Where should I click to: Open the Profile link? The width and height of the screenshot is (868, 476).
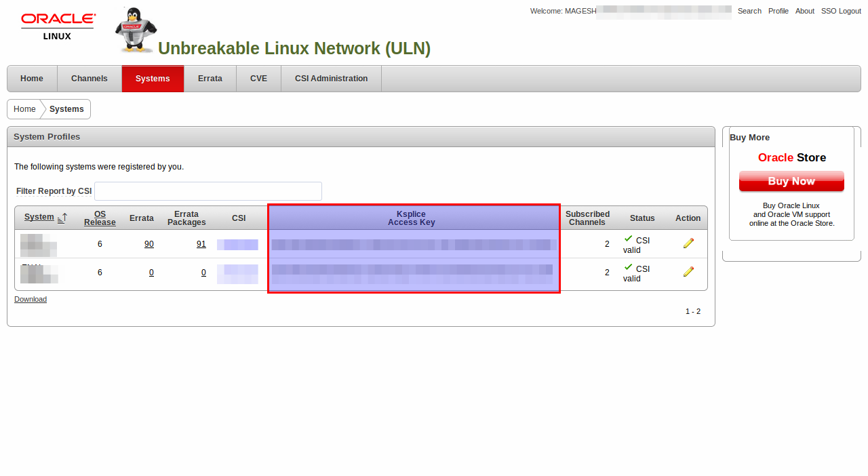tap(778, 11)
